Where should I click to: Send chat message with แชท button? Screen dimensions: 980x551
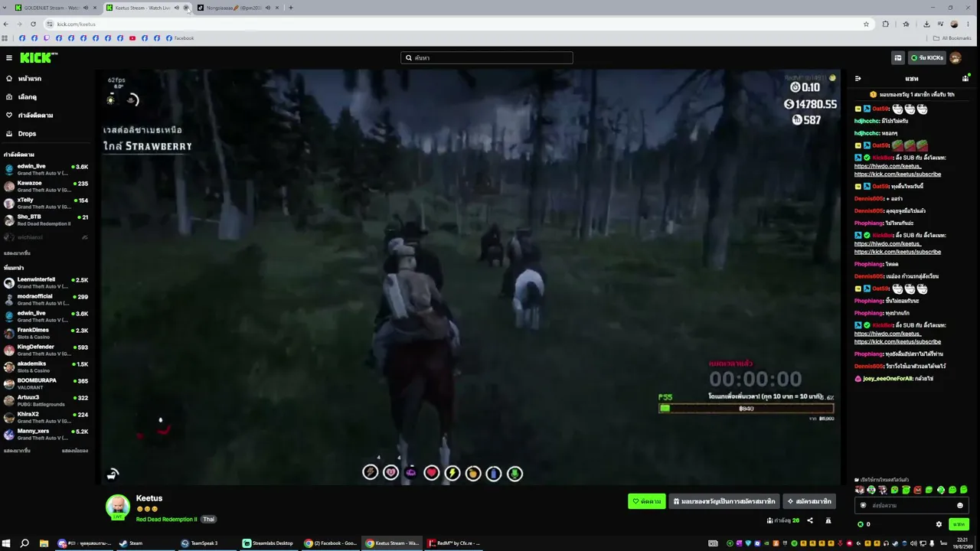959,524
